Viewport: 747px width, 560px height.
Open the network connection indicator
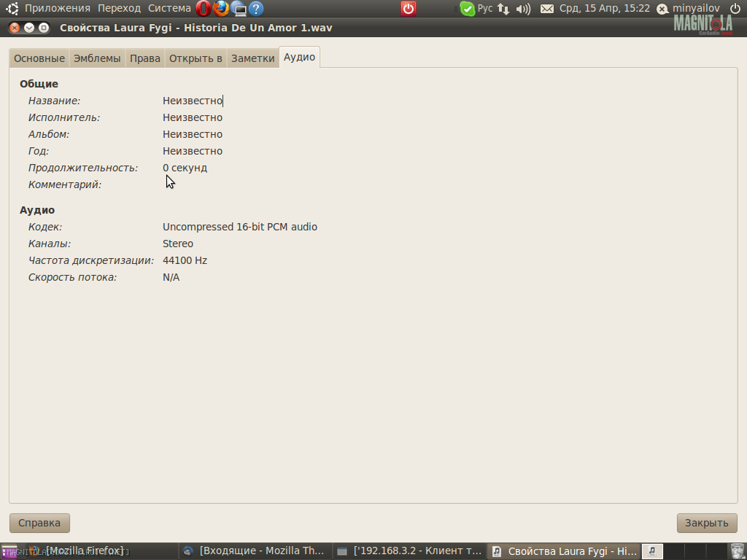[503, 9]
